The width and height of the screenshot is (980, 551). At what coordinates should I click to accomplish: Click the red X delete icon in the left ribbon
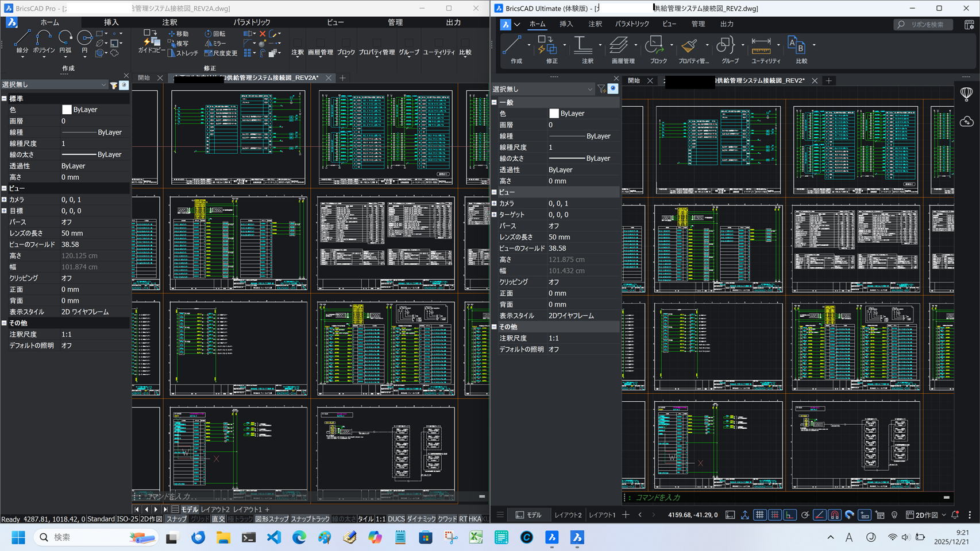263,34
